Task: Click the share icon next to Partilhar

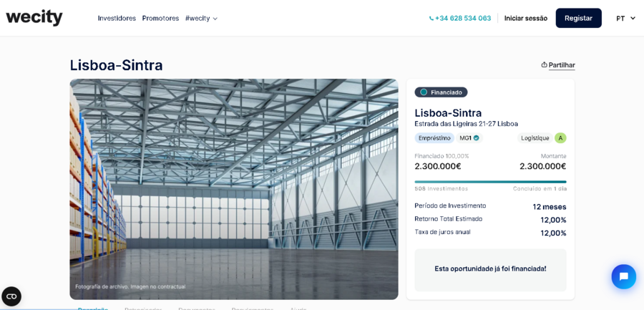Action: pyautogui.click(x=545, y=65)
